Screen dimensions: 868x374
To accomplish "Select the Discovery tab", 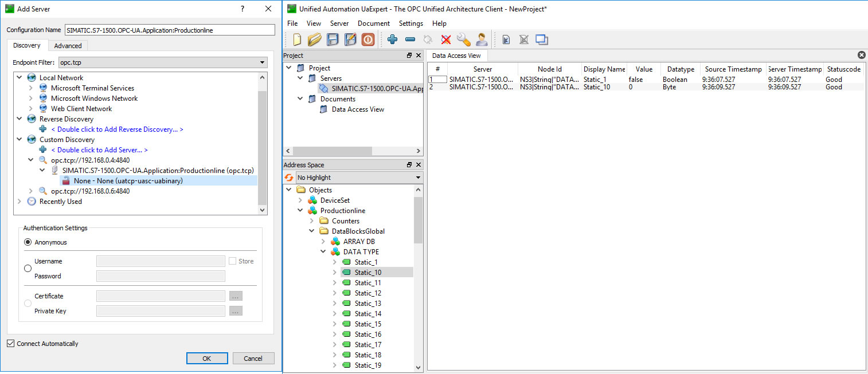I will 27,45.
